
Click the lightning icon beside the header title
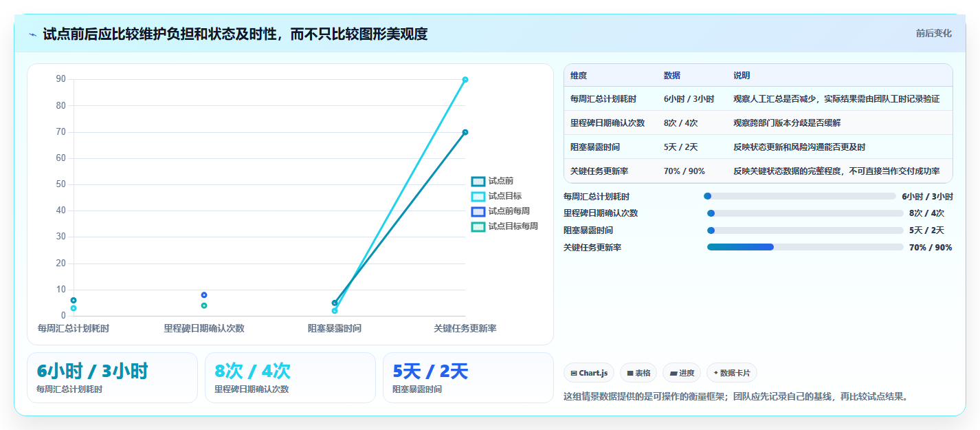point(33,34)
